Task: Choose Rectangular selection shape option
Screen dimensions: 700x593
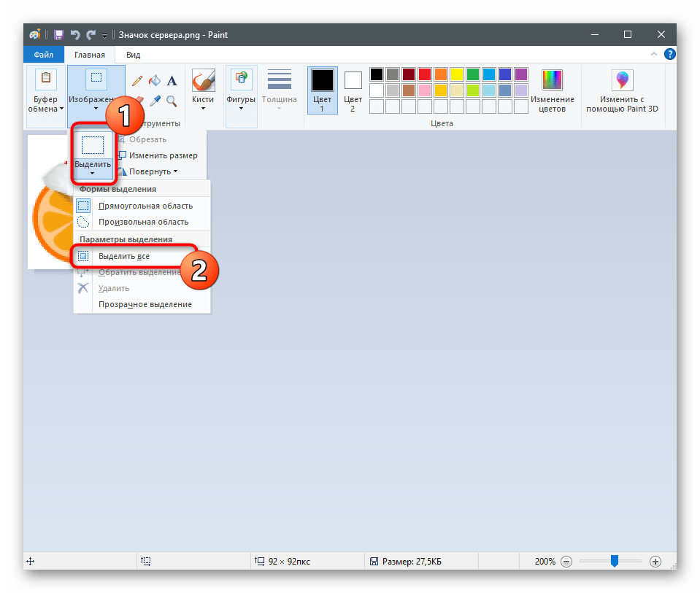Action: pyautogui.click(x=145, y=206)
